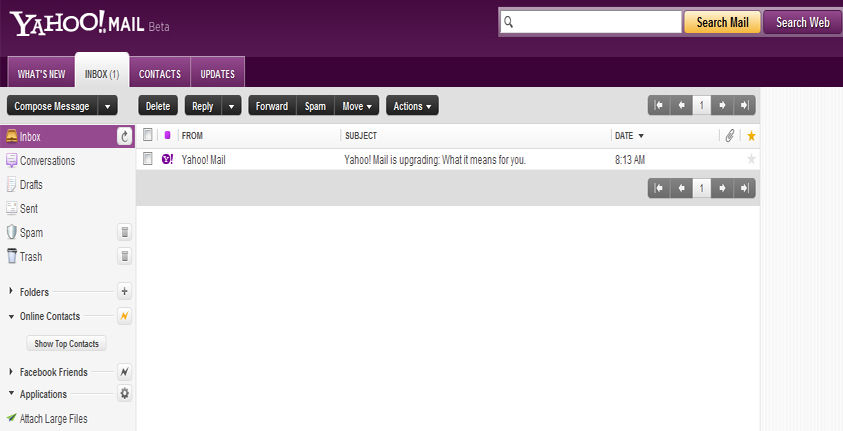Collapse the Applications section

tap(11, 394)
